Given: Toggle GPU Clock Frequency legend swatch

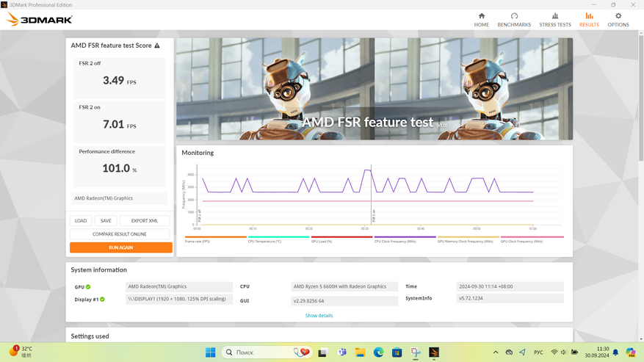Looking at the screenshot, I should point(532,237).
